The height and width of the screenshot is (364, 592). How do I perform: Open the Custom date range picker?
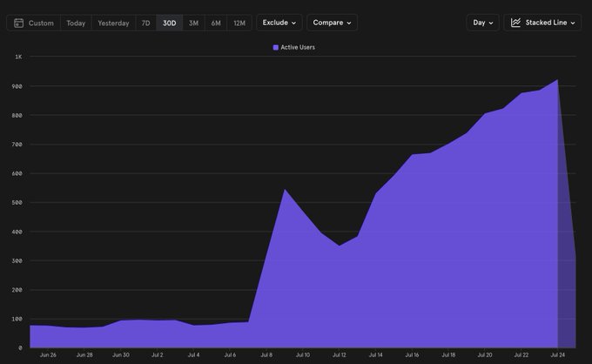pyautogui.click(x=34, y=23)
